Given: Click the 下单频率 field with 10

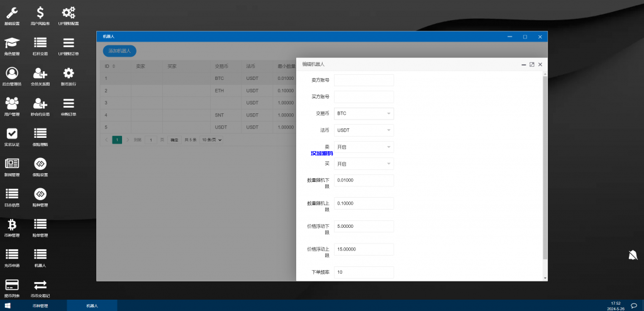Looking at the screenshot, I should [x=364, y=273].
